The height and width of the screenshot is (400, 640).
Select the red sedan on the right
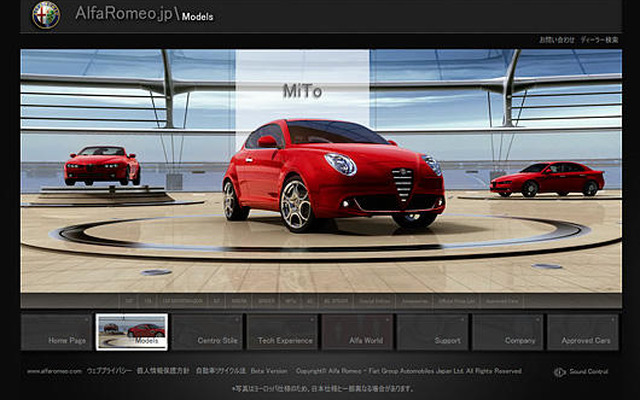click(547, 179)
